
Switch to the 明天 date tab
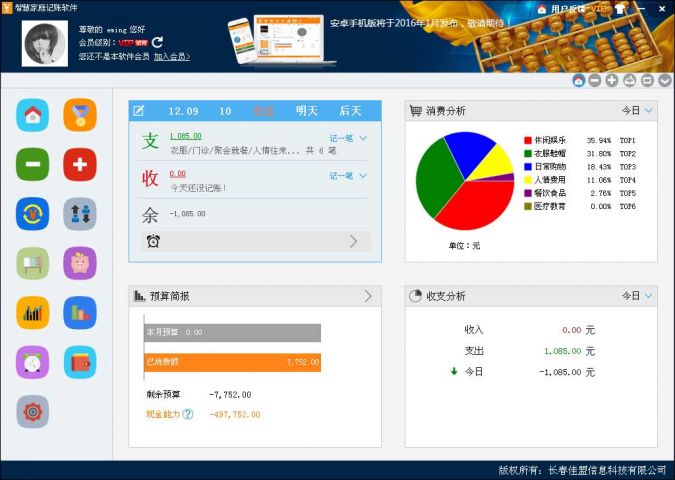point(307,111)
